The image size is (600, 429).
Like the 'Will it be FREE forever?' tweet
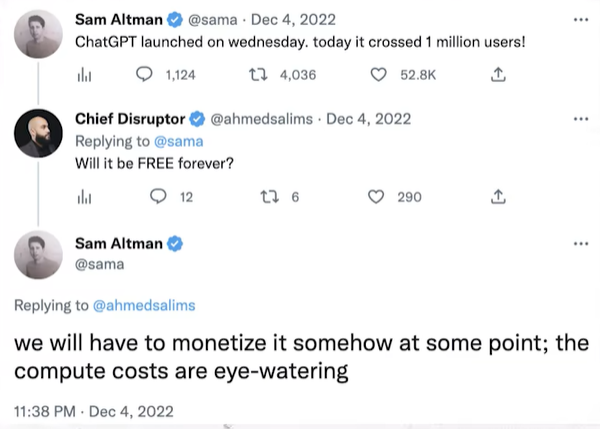point(378,197)
